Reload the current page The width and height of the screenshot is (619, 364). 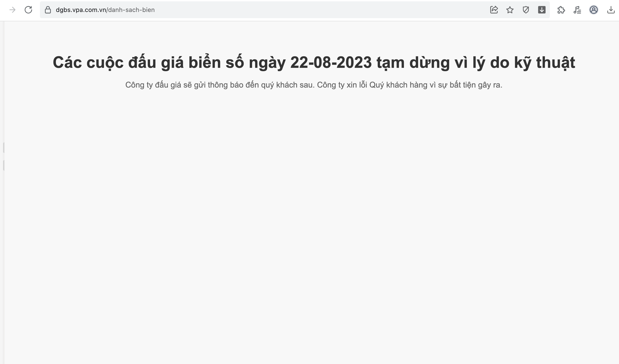(29, 10)
